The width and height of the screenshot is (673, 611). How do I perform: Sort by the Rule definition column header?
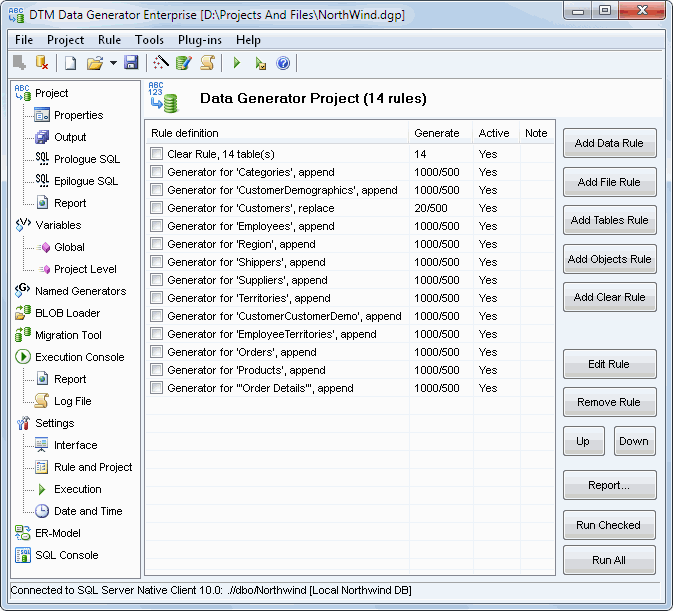pos(277,133)
